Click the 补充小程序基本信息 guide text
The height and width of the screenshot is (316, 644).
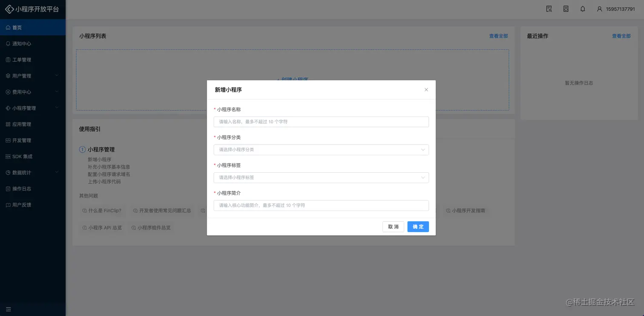coord(109,167)
